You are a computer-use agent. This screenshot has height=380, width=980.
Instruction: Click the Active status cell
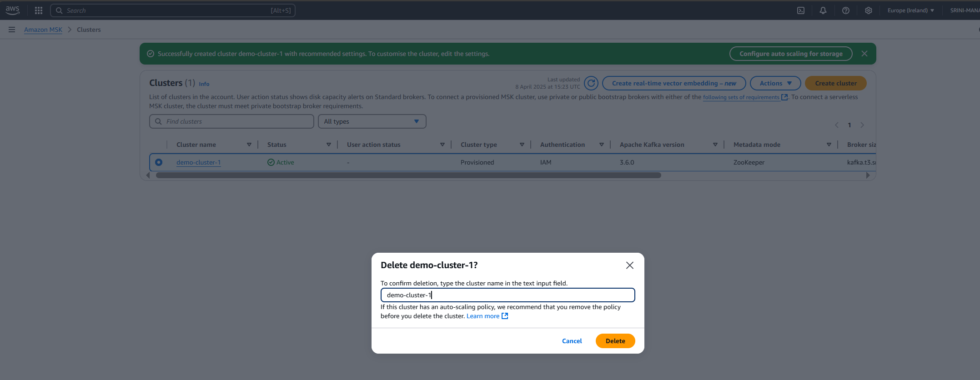281,162
